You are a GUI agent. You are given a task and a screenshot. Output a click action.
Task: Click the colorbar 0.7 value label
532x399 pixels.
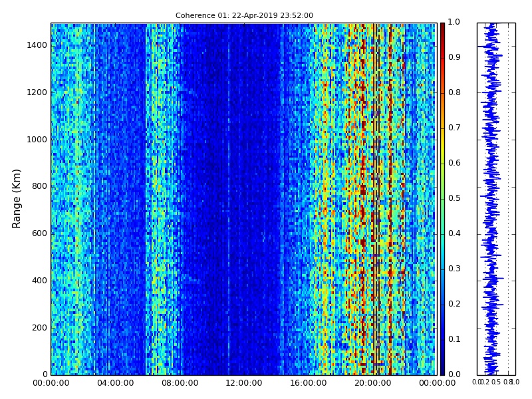(x=454, y=128)
